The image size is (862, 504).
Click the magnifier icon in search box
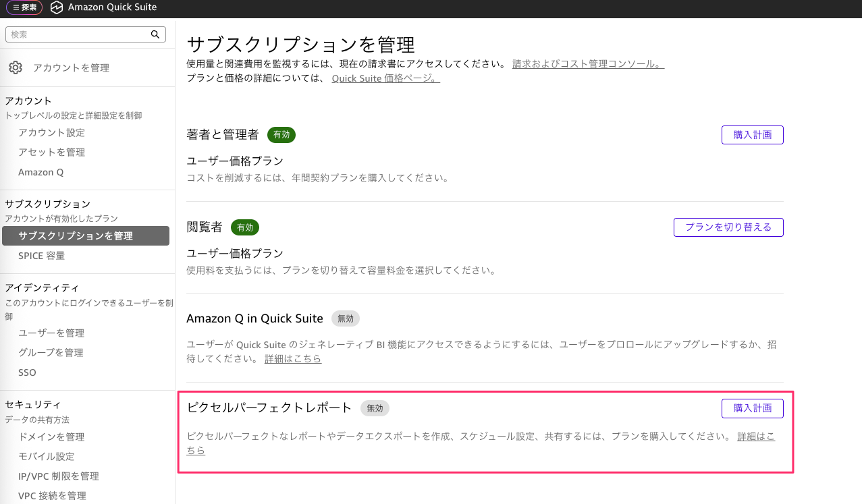[x=155, y=34]
